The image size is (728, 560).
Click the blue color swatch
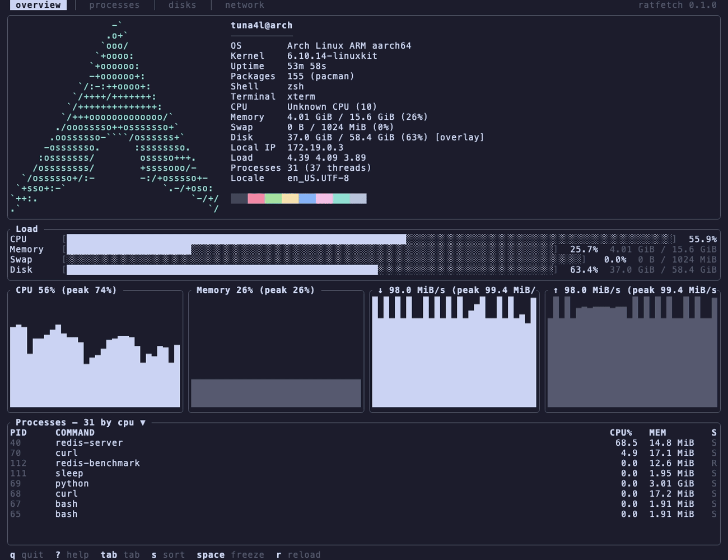click(307, 199)
